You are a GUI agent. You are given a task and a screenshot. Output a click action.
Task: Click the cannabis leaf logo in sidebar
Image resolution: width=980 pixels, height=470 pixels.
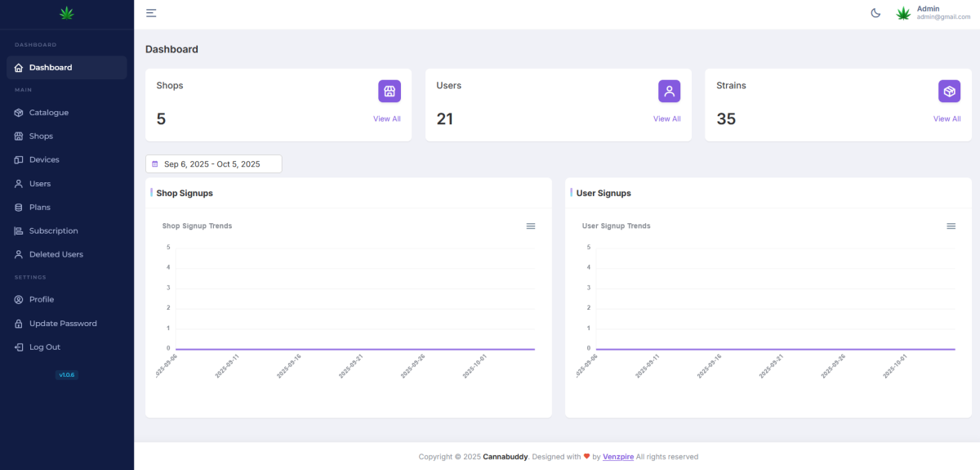click(x=66, y=13)
